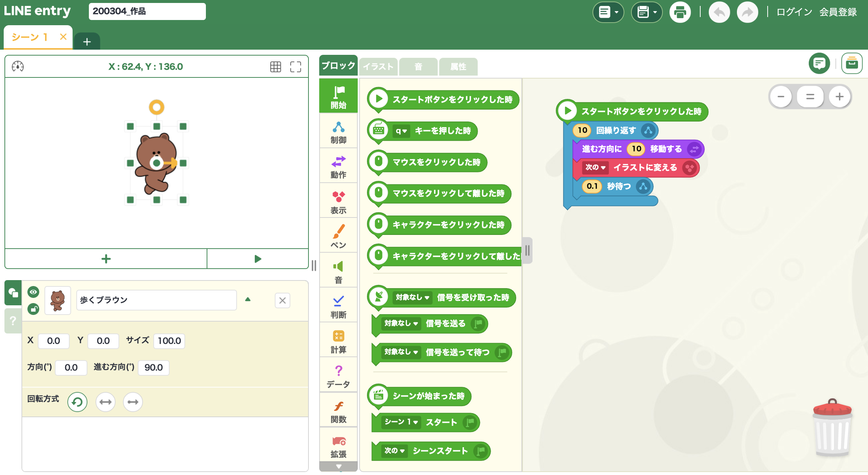Toggle visibility eye of 歩くブラウン object
This screenshot has width=868, height=475.
(33, 292)
